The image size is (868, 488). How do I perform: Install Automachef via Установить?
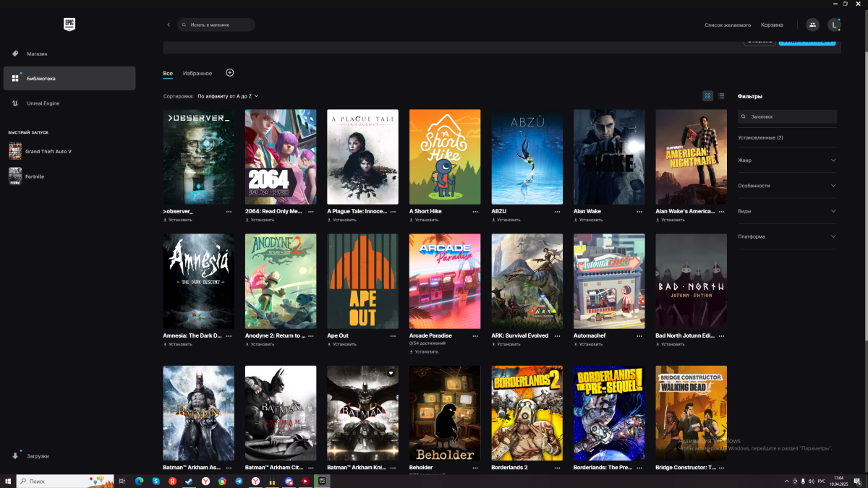click(x=588, y=344)
